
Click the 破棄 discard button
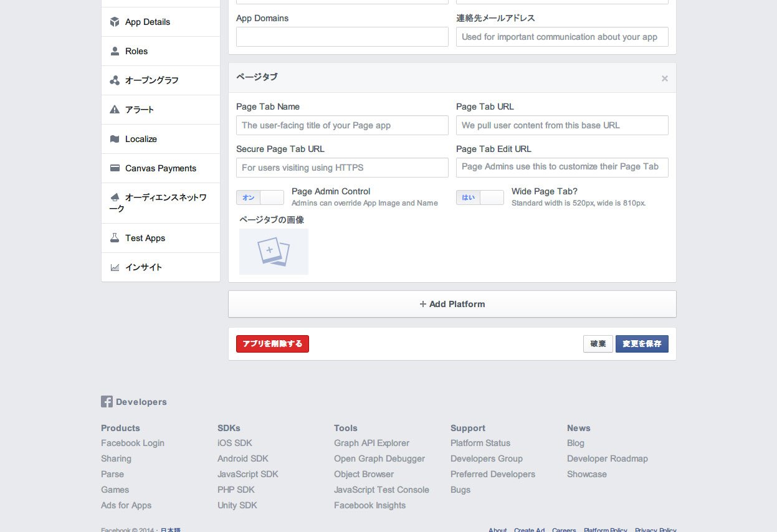(598, 344)
